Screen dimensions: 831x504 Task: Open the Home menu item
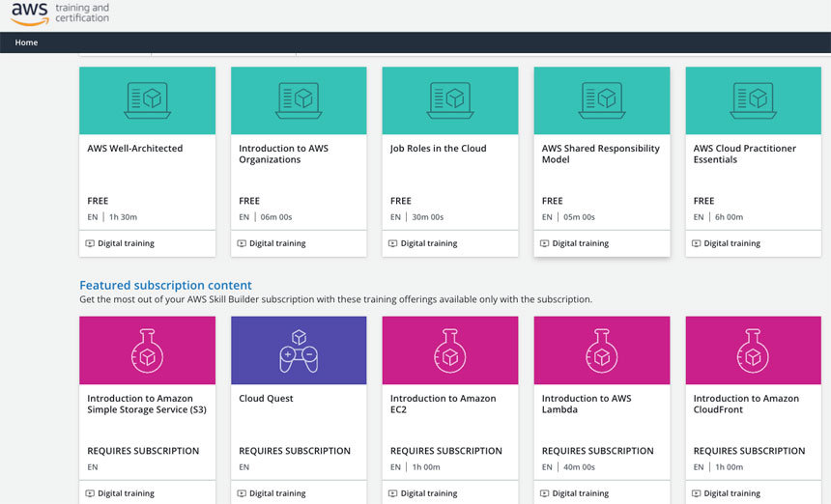pos(27,42)
